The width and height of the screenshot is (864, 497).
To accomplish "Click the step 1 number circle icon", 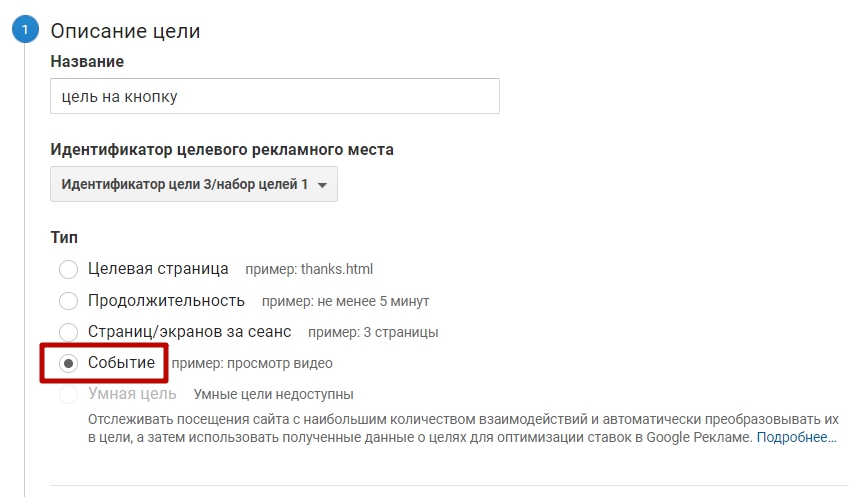I will tap(25, 31).
